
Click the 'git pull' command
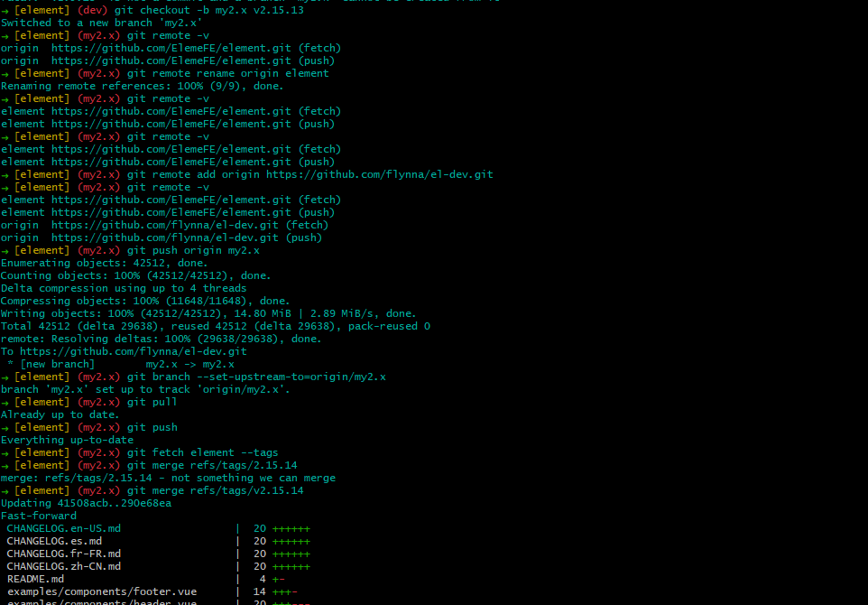coord(152,402)
